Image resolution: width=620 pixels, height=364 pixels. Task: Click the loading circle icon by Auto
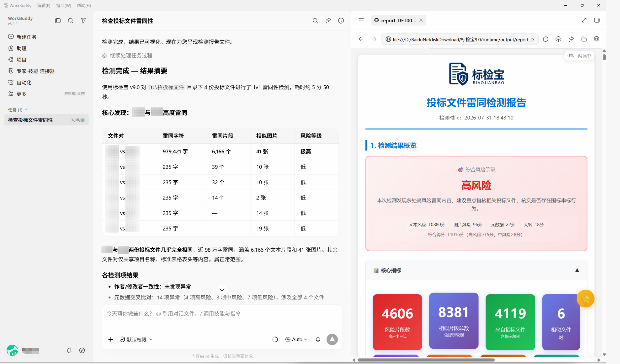(x=275, y=339)
